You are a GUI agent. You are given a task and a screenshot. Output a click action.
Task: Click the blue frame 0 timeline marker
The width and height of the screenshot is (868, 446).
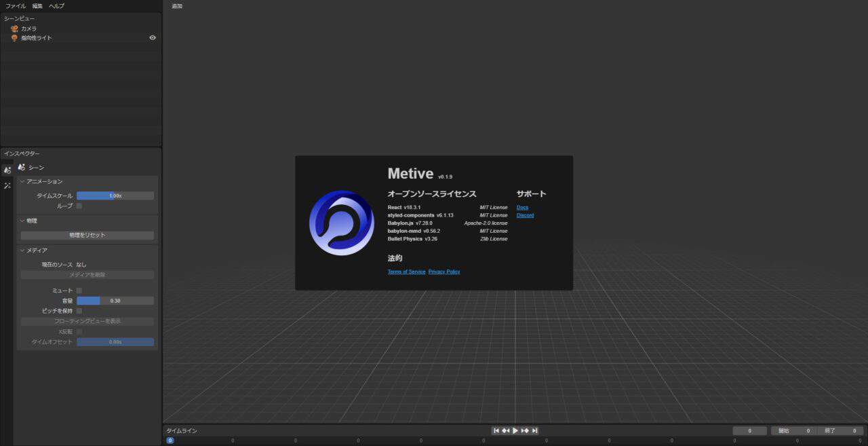coord(170,441)
